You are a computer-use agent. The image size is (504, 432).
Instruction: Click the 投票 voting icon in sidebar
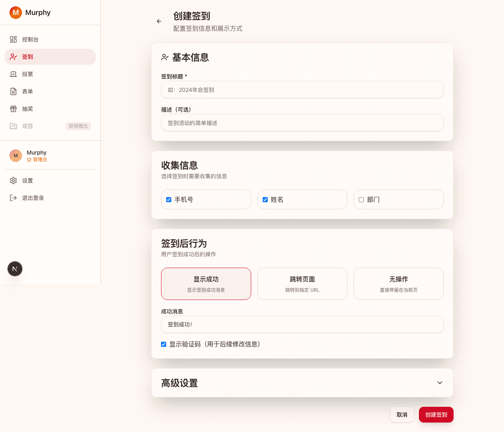pyautogui.click(x=13, y=74)
